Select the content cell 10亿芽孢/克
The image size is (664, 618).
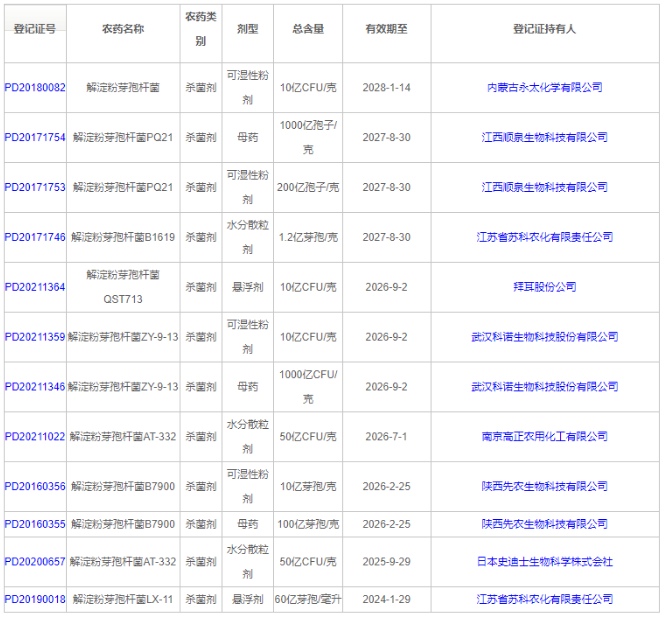[308, 487]
